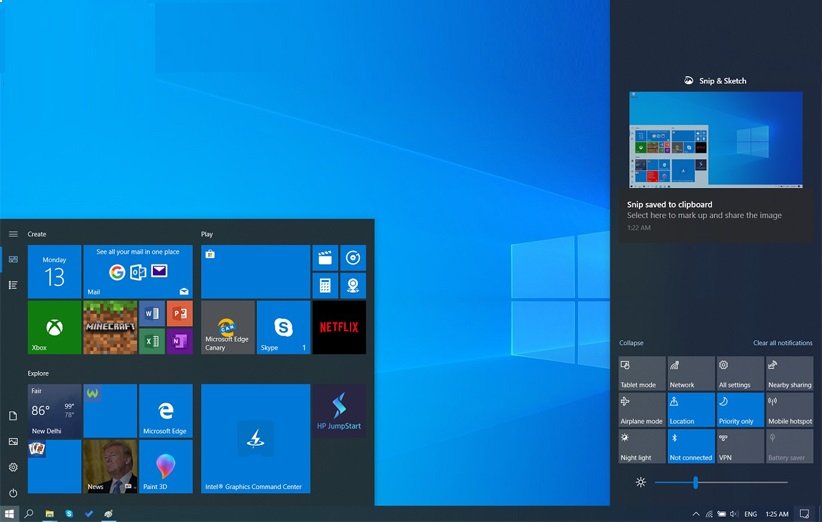The height and width of the screenshot is (522, 822).
Task: Open the tray network icon
Action: tap(709, 514)
